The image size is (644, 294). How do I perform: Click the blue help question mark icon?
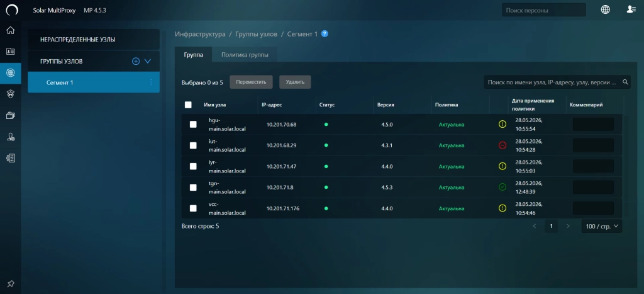[325, 34]
